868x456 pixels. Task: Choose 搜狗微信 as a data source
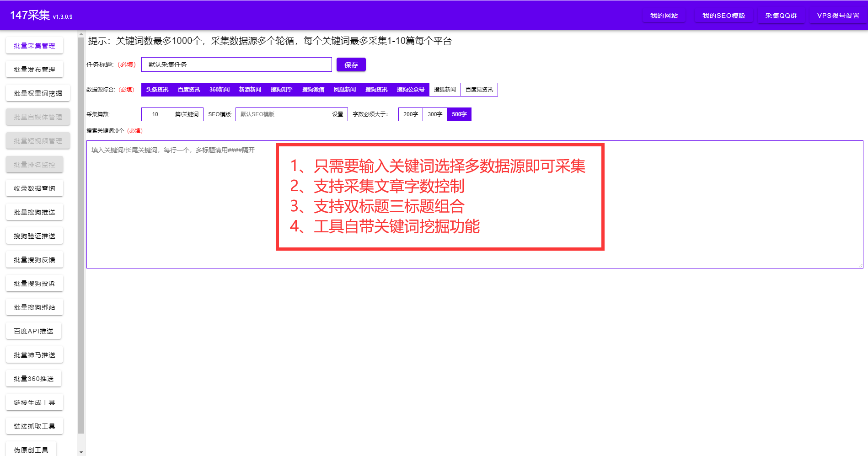pos(313,89)
